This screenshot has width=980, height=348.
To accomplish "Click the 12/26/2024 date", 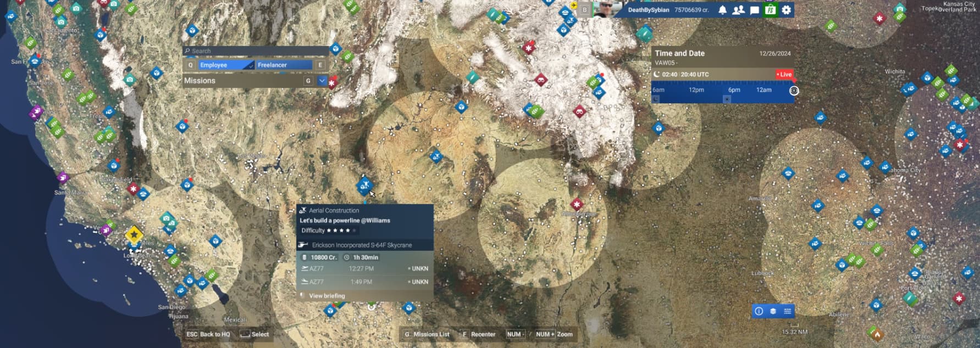I will point(775,53).
